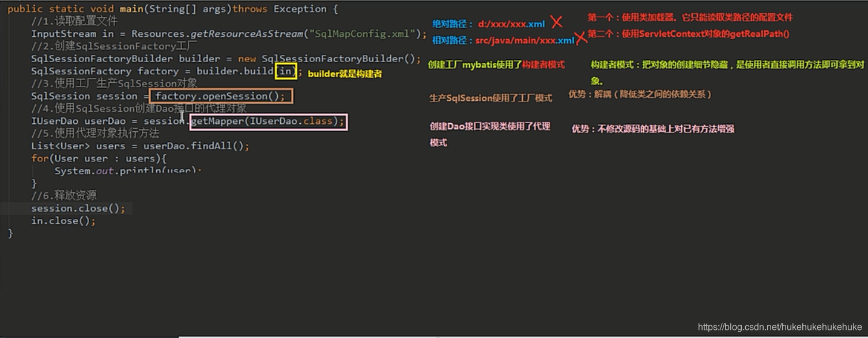868x338 pixels.
Task: Click the note "优势：不修改源码的基础上对已有方法增强"
Action: click(653, 129)
